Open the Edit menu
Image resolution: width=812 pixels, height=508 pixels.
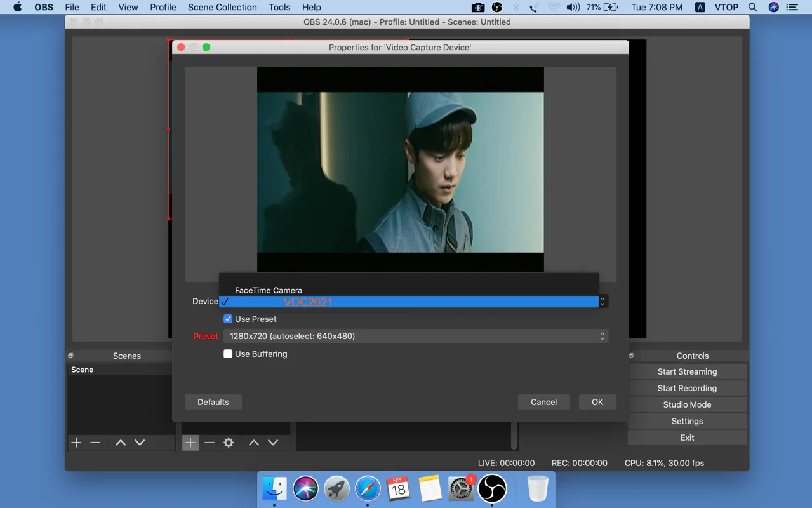point(98,7)
